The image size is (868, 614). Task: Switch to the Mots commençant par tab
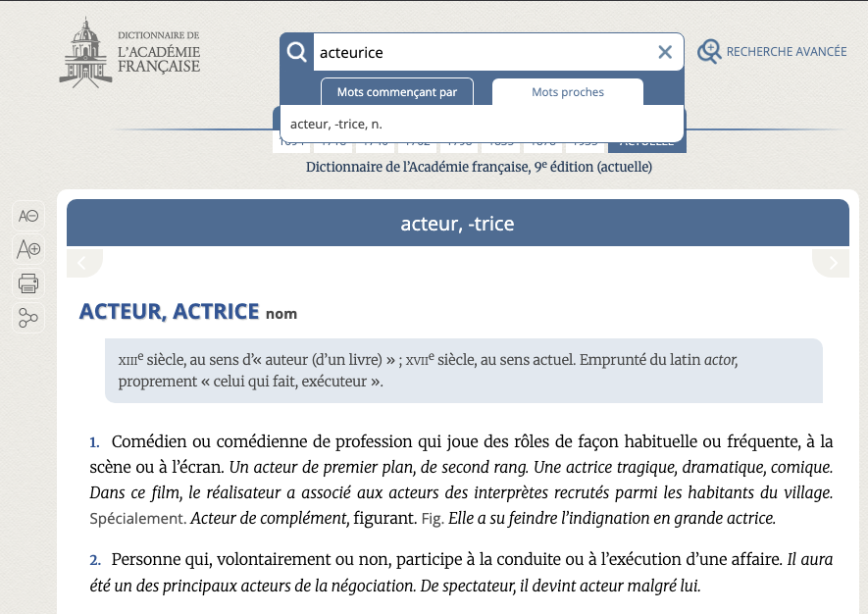(x=397, y=92)
